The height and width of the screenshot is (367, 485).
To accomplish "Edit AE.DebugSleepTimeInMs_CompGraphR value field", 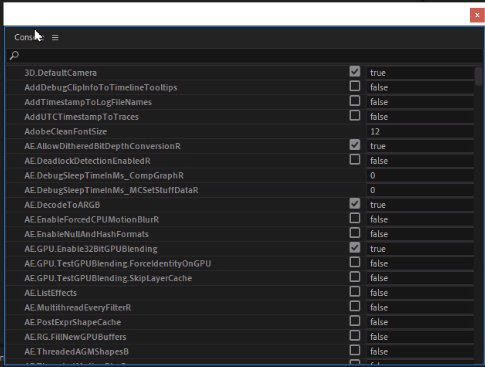I will [420, 175].
